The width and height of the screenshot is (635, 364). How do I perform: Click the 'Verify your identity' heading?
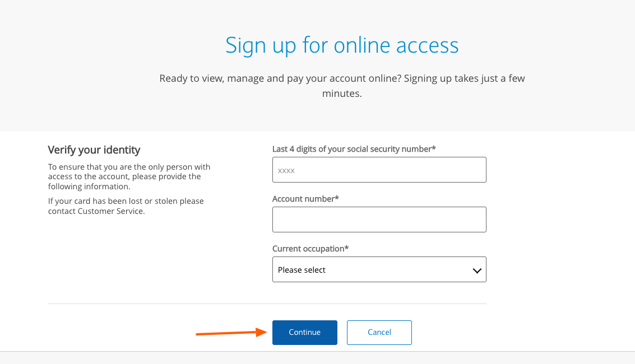[94, 150]
